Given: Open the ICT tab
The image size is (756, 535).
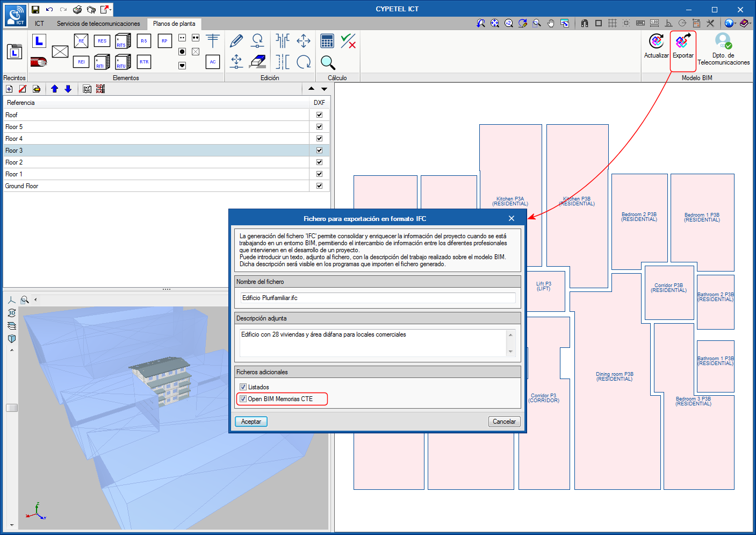Looking at the screenshot, I should (39, 24).
